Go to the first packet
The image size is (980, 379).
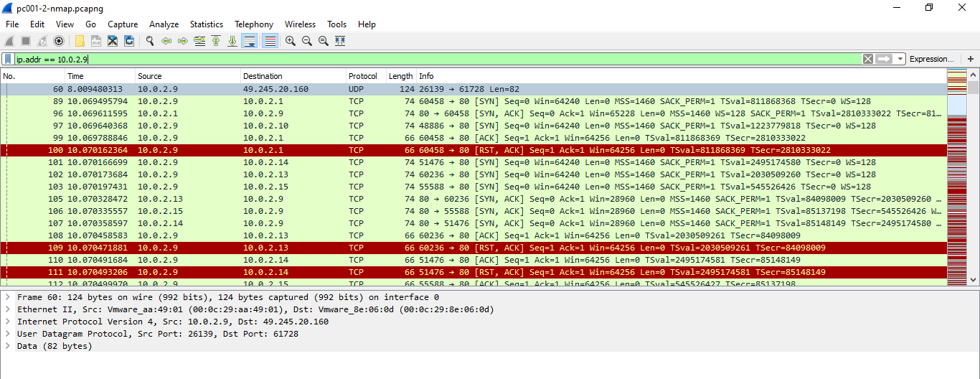click(x=216, y=41)
